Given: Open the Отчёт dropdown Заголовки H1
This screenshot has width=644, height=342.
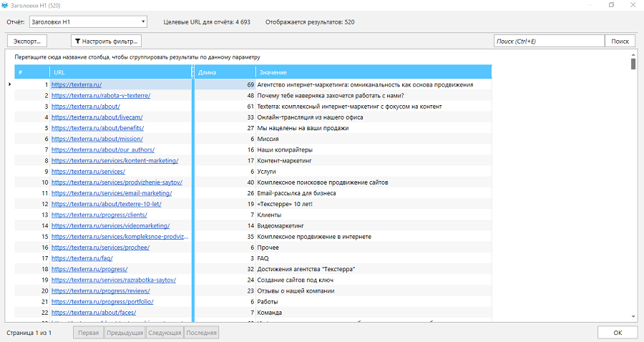Looking at the screenshot, I should [88, 21].
